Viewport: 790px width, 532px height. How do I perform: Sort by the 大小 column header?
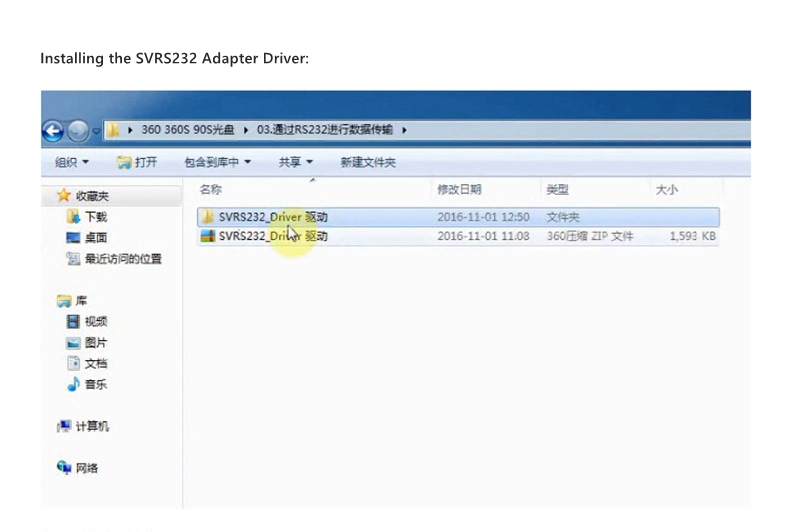(x=666, y=189)
